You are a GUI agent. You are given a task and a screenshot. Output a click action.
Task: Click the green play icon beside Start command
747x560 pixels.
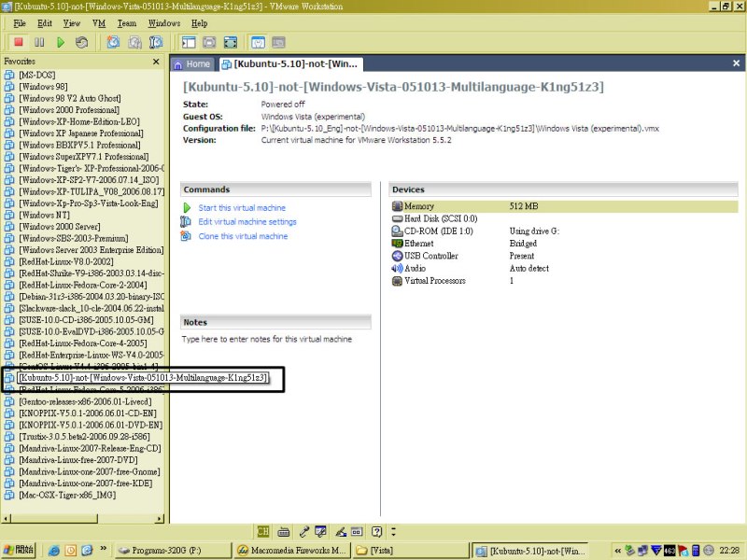click(x=187, y=207)
